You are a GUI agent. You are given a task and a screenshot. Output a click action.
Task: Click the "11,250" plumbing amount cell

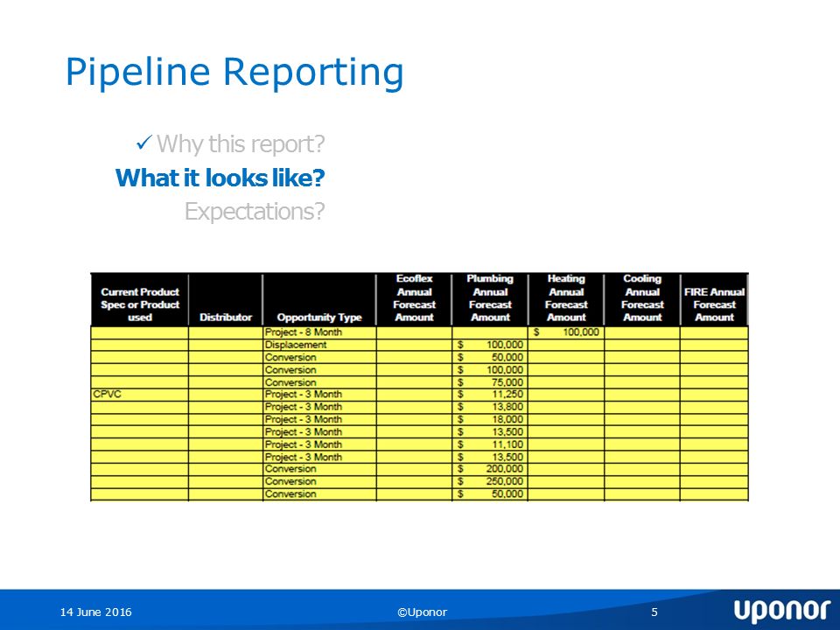(490, 395)
